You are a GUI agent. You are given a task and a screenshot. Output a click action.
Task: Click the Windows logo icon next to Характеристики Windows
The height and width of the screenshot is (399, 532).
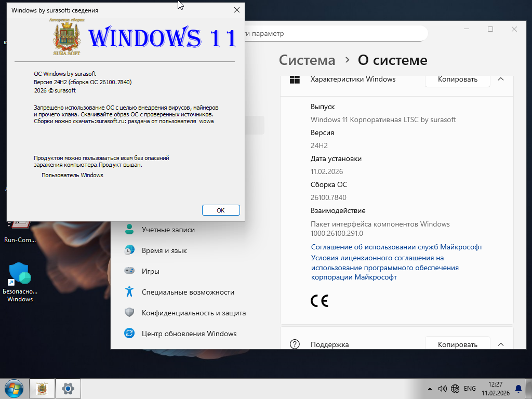coord(295,79)
